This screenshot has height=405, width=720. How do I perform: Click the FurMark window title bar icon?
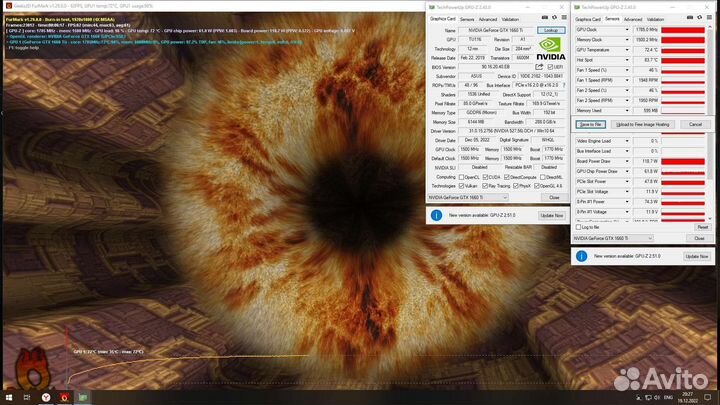coord(8,6)
